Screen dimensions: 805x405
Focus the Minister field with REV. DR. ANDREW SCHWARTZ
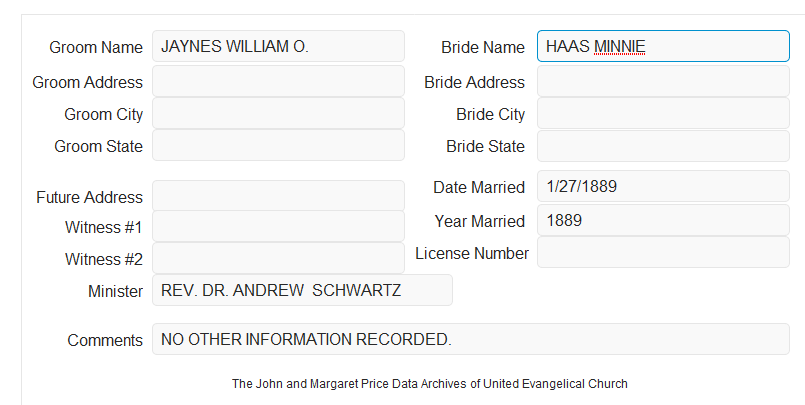tap(302, 290)
